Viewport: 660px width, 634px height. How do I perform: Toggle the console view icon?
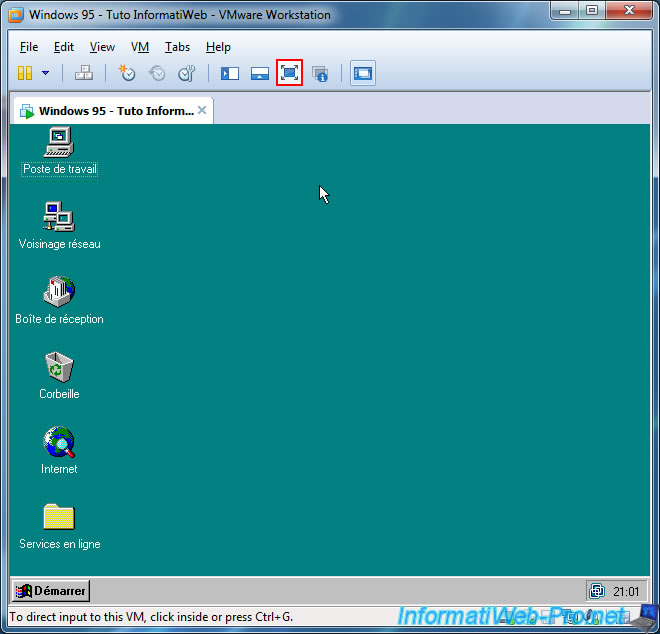click(363, 74)
